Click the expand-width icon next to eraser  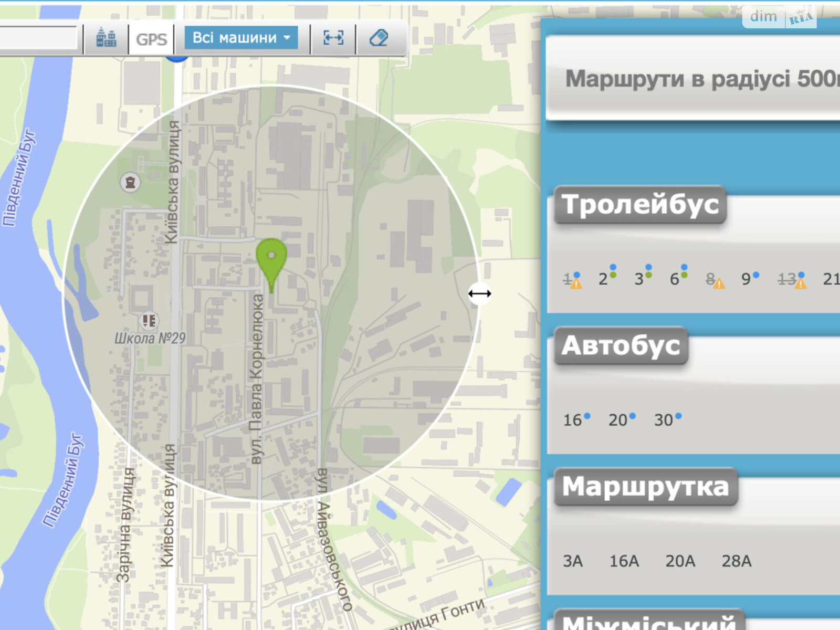(x=333, y=37)
